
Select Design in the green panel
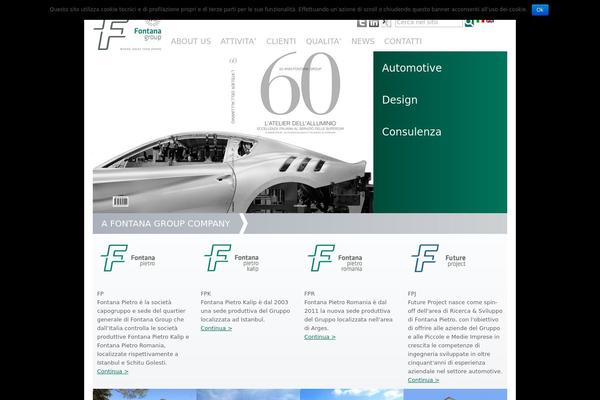399,100
